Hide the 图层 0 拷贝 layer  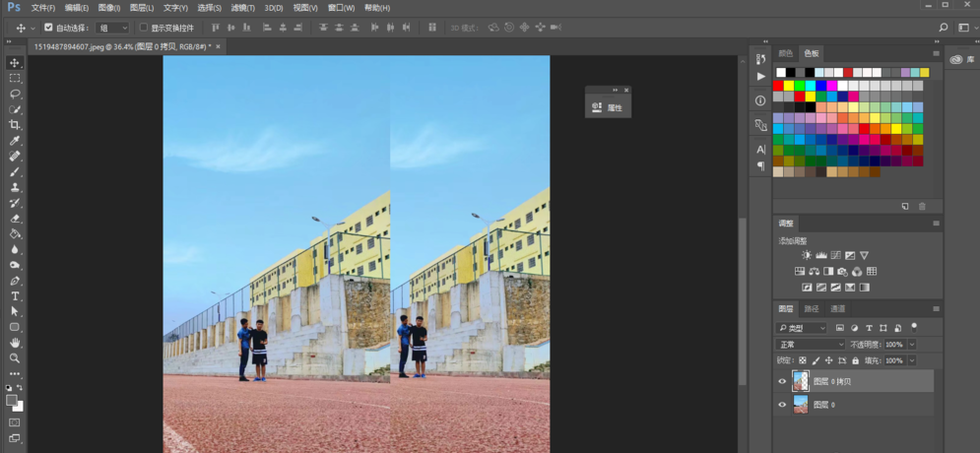pyautogui.click(x=782, y=381)
